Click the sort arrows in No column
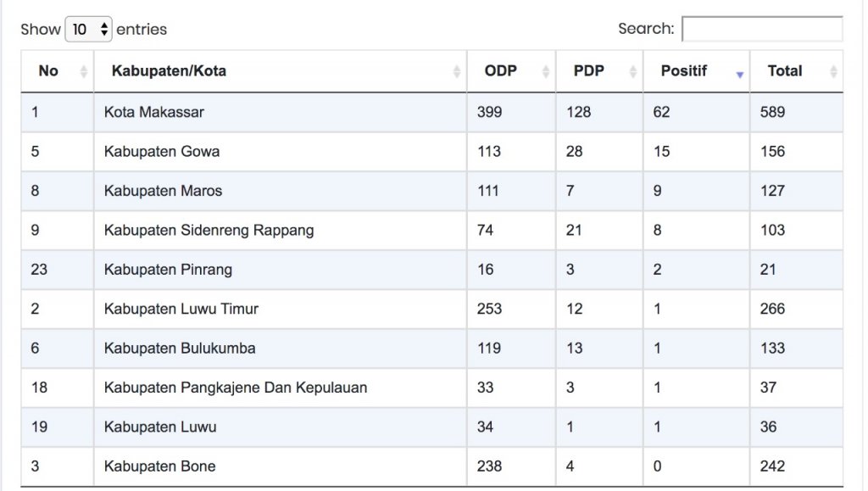Screen dimensions: 868x491 (83, 72)
